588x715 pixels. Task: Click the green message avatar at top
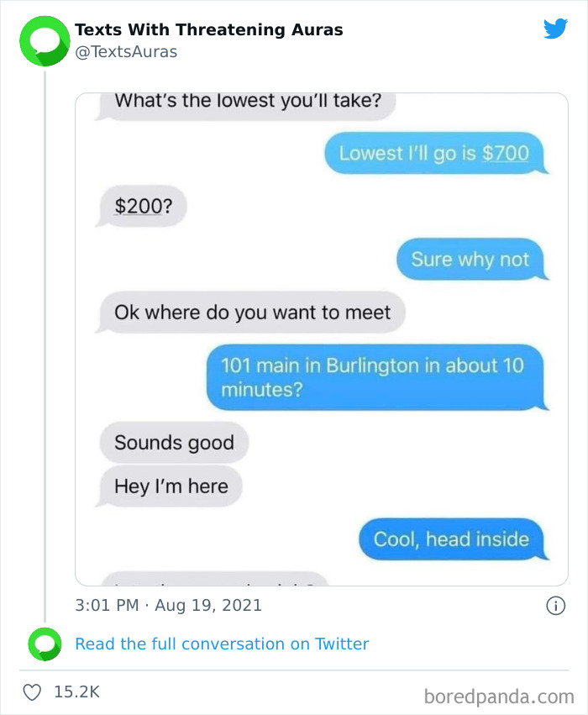tap(44, 41)
